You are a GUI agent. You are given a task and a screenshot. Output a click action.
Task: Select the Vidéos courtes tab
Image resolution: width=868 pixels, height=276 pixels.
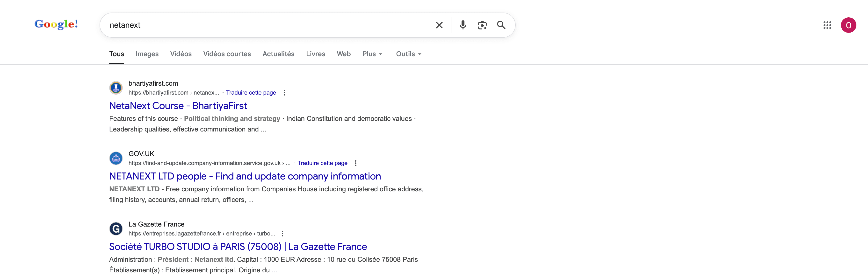click(227, 54)
